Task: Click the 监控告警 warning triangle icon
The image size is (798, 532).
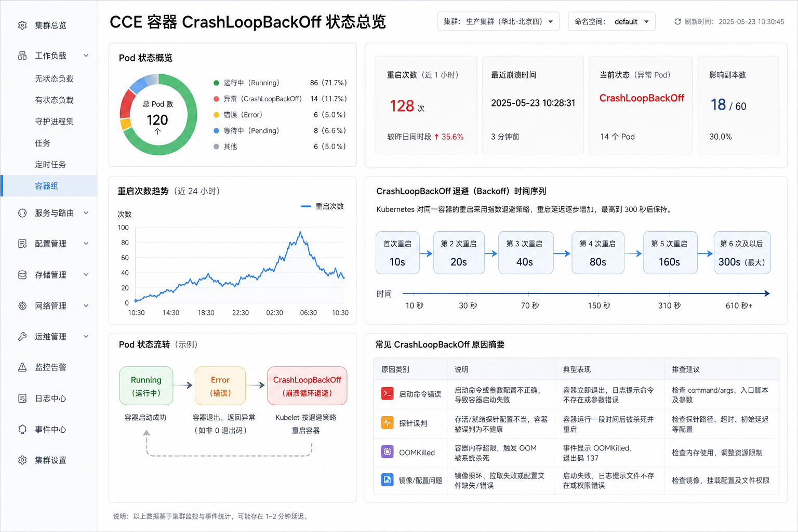Action: click(22, 367)
